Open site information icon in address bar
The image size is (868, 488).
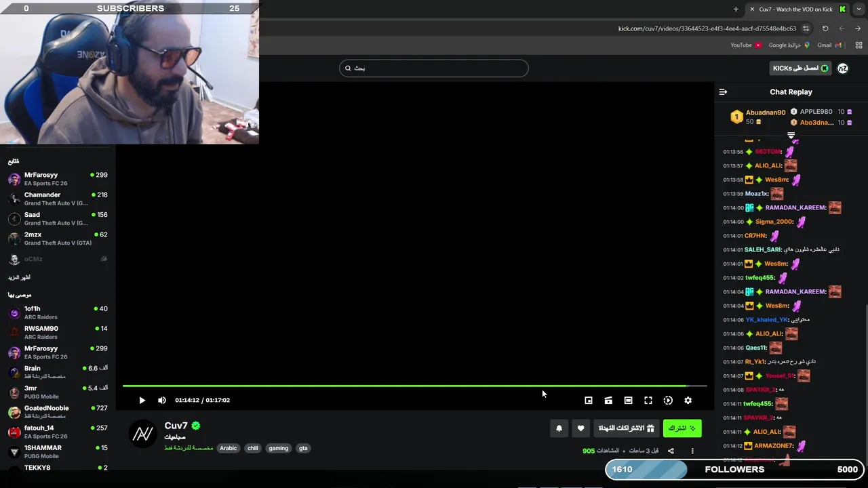tap(806, 28)
